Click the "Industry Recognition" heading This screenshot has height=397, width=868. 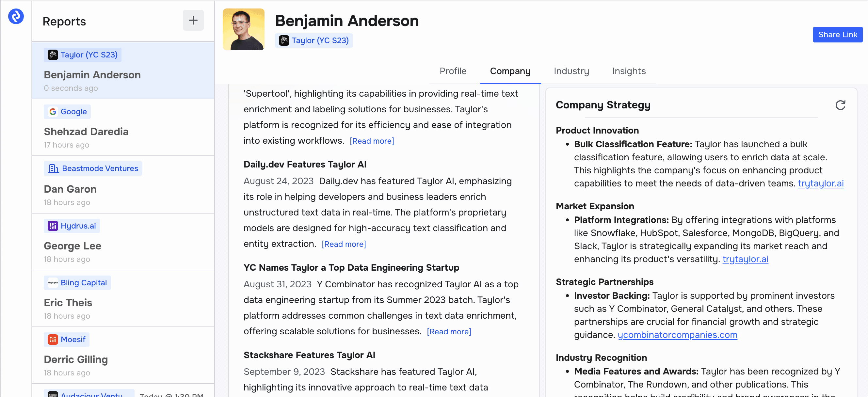[601, 358]
